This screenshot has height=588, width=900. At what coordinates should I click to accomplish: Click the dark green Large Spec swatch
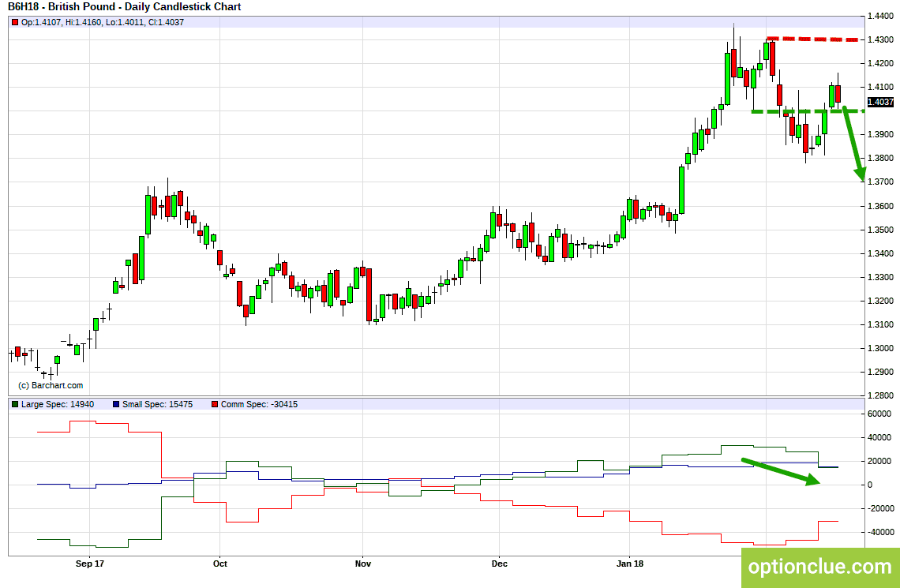coord(15,404)
